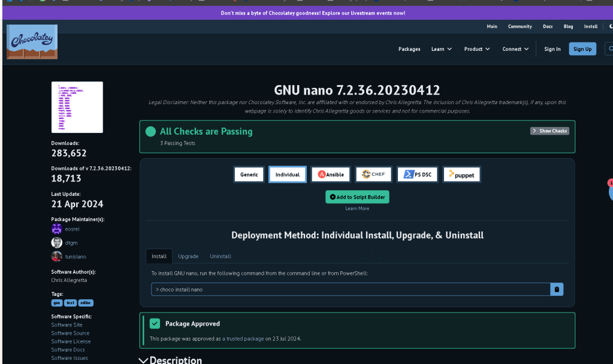
Task: Expand Show Checks panel
Action: pos(549,131)
